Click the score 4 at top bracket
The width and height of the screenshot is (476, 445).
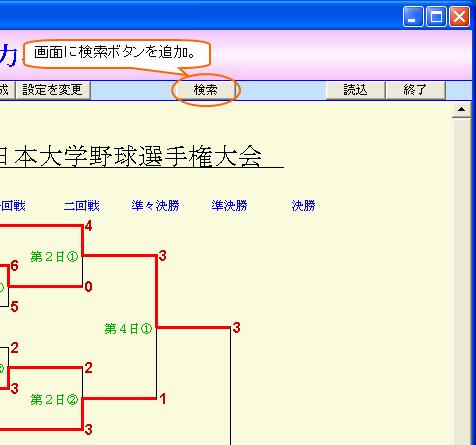tap(88, 226)
